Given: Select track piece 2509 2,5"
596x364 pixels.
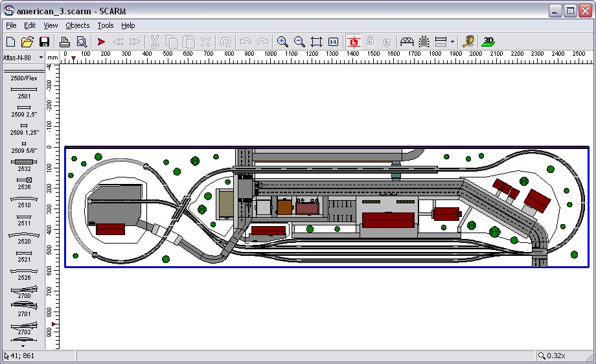Looking at the screenshot, I should [x=24, y=111].
